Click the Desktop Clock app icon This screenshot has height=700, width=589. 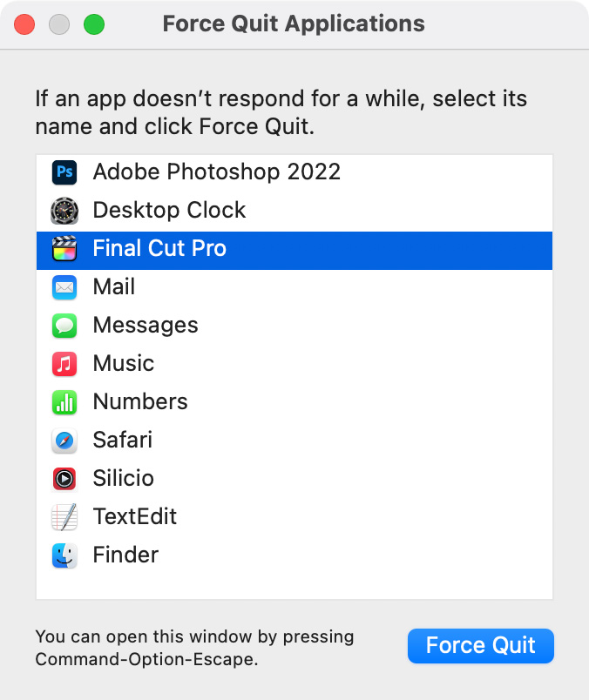tap(64, 211)
